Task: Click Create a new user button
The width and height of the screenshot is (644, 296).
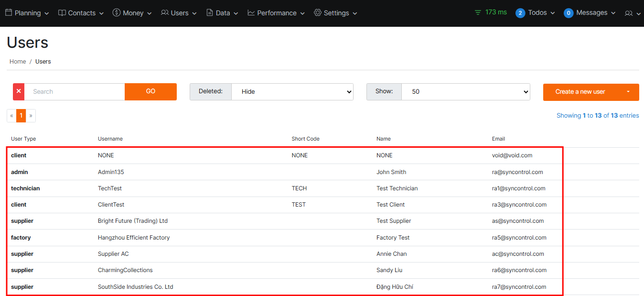Action: point(580,92)
